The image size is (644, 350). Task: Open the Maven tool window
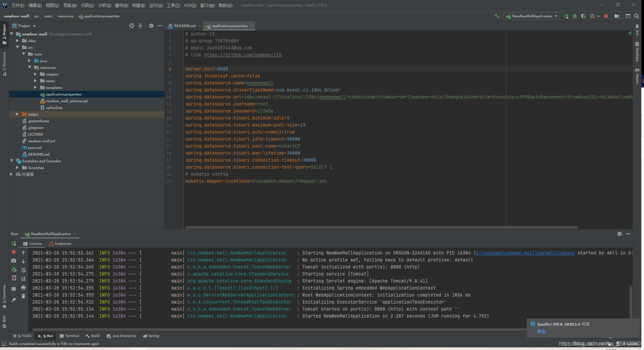click(x=637, y=76)
